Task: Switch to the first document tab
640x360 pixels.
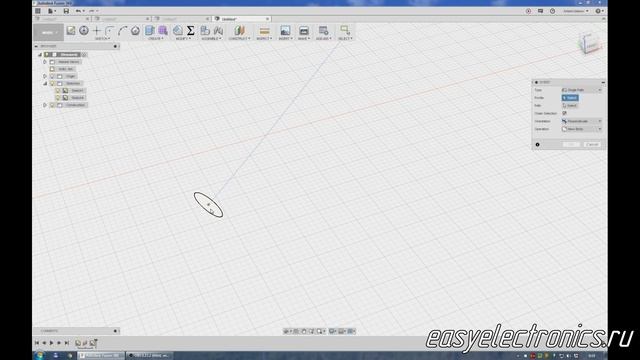Action: tap(61, 19)
